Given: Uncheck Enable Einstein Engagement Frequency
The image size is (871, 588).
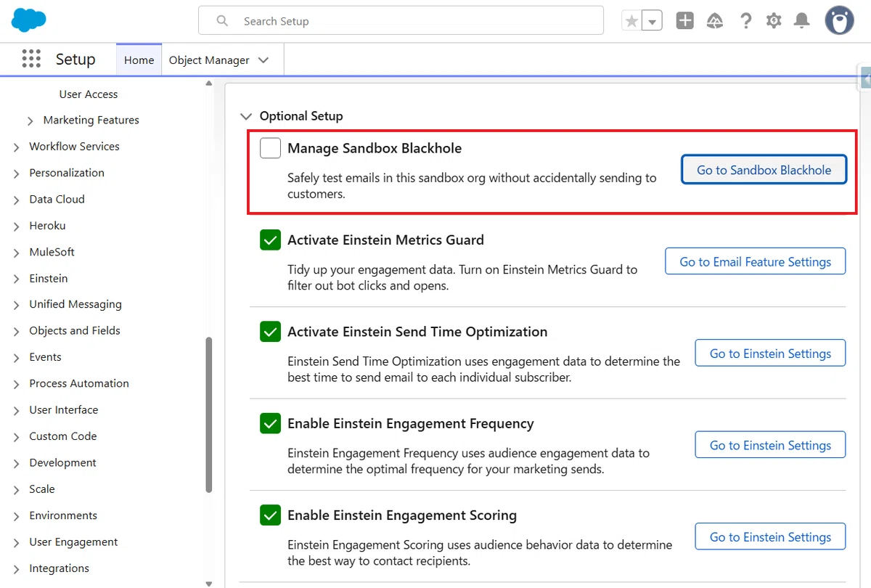Looking at the screenshot, I should click(x=271, y=424).
